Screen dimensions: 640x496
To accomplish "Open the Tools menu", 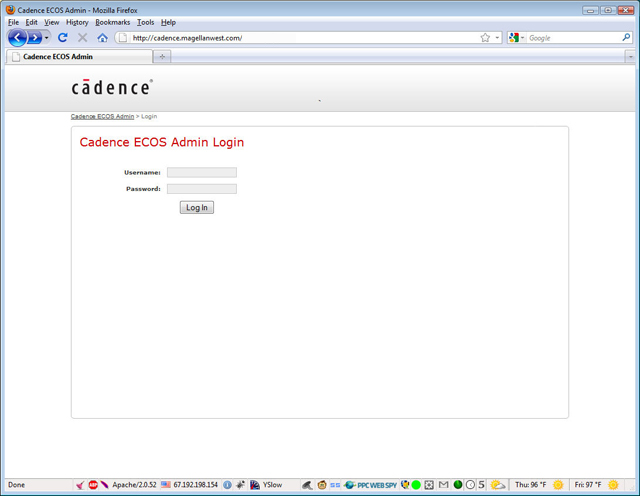I will click(145, 22).
